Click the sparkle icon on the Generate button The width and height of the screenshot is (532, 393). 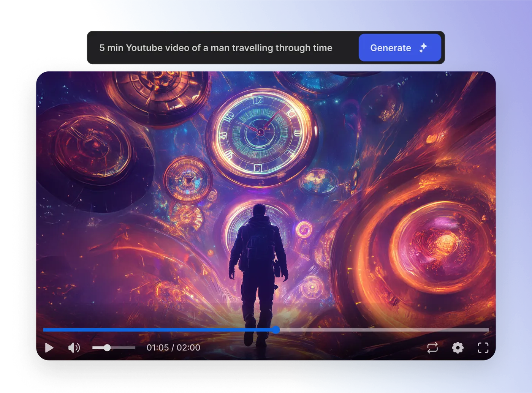pos(423,48)
